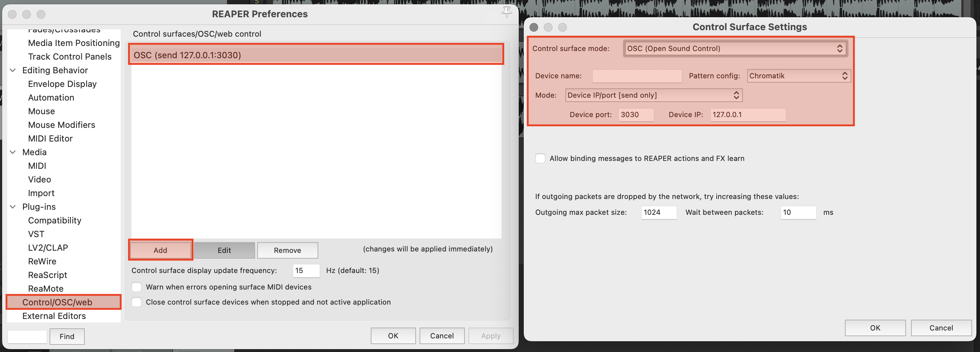Open Compatibility under Plug-ins
This screenshot has width=980, height=352.
(54, 221)
